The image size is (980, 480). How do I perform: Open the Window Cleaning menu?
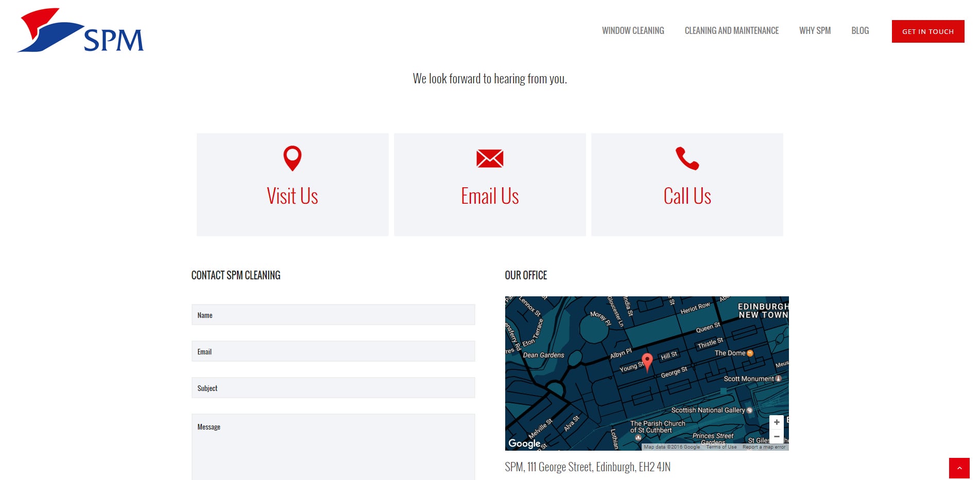(x=633, y=31)
